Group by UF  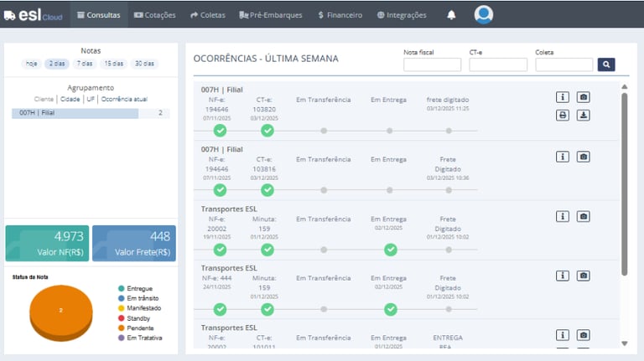[91, 100]
